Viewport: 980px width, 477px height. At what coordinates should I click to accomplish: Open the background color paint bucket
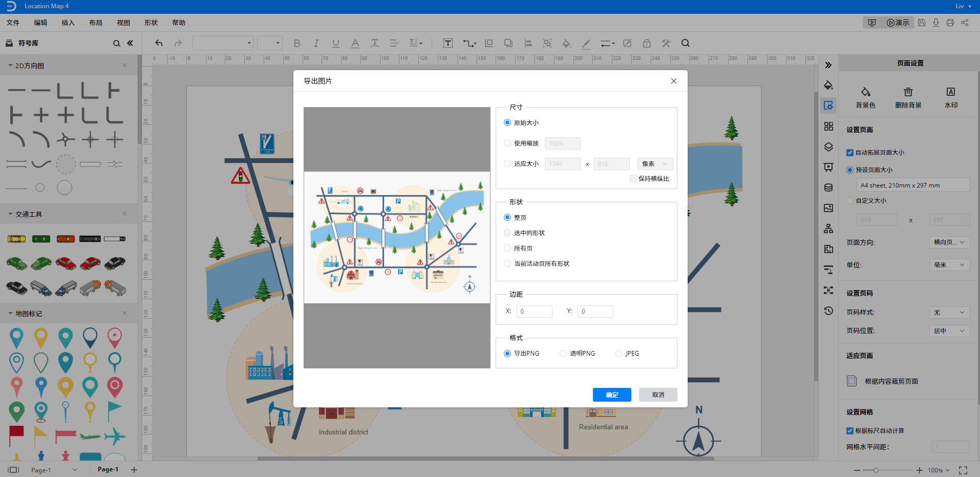(865, 92)
